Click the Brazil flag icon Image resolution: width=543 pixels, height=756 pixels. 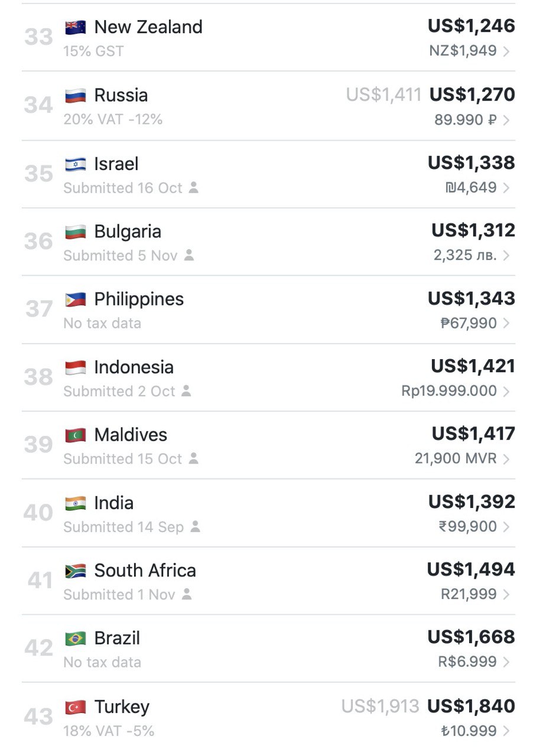[x=76, y=638]
